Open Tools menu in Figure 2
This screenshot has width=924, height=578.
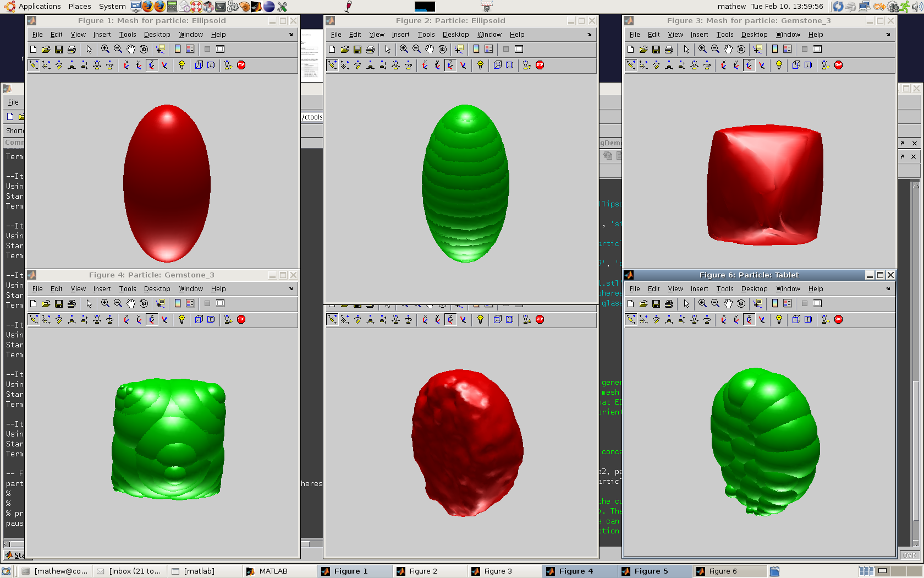tap(426, 35)
